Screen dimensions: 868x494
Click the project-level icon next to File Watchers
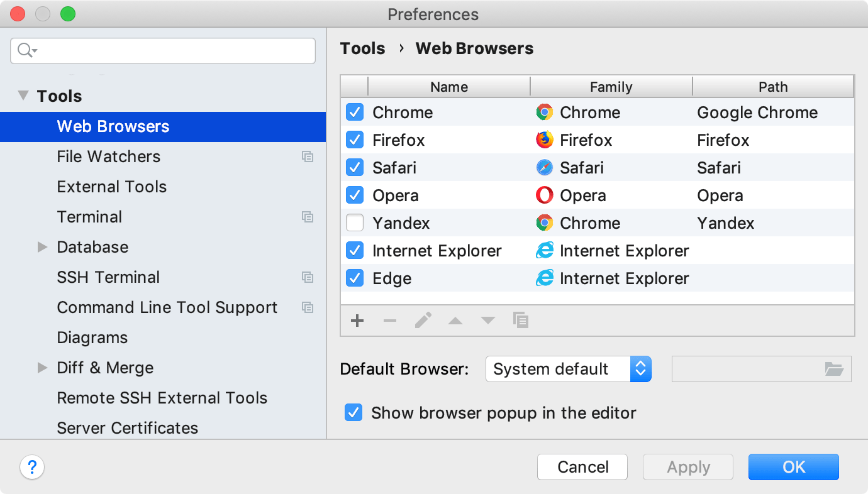tap(308, 156)
